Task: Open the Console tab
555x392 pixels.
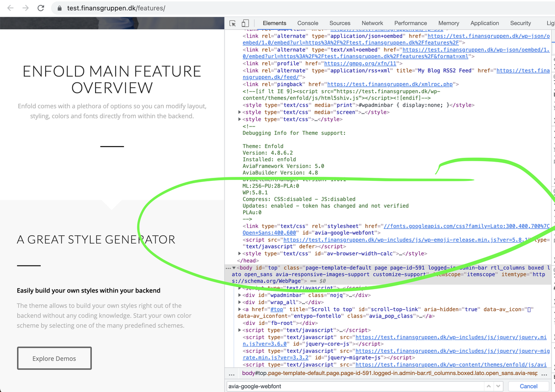Action: click(307, 23)
